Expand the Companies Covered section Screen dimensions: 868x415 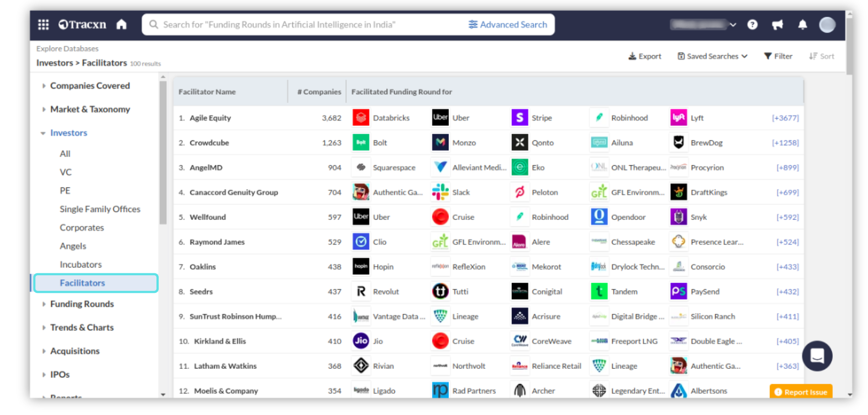coord(90,86)
